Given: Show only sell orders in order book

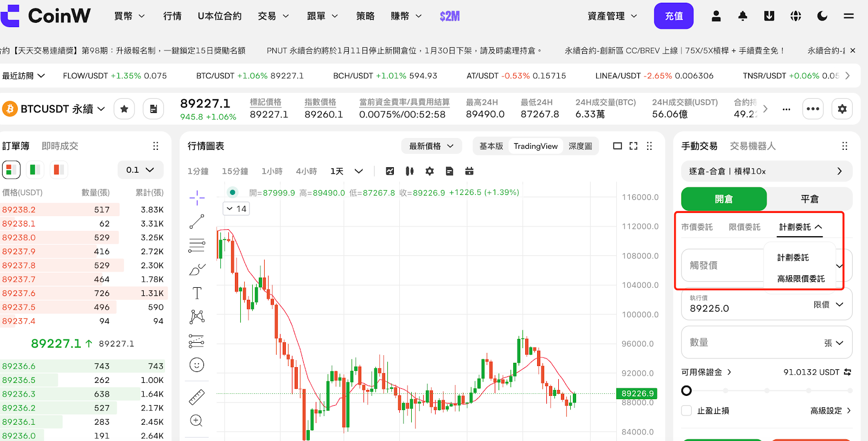Looking at the screenshot, I should coord(58,170).
